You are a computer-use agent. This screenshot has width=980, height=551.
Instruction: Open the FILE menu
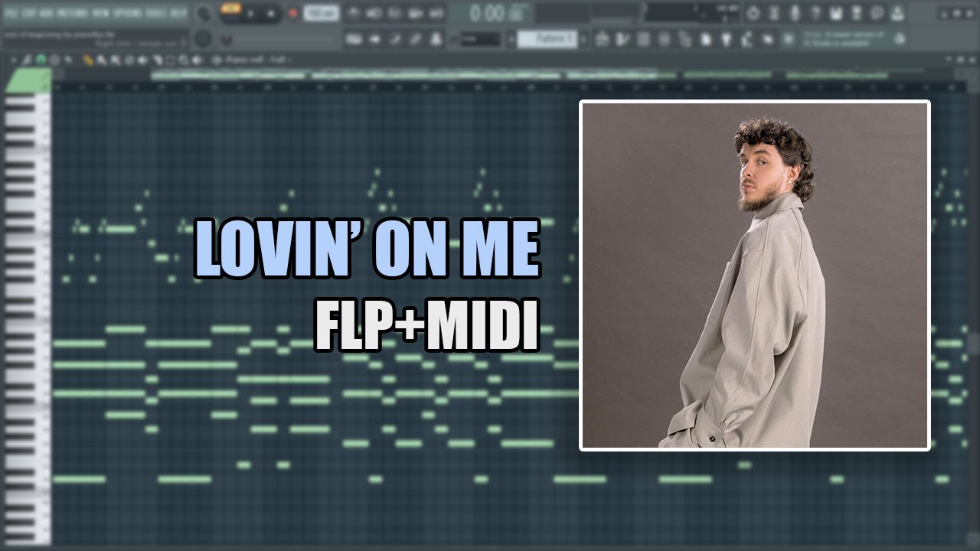coord(11,13)
